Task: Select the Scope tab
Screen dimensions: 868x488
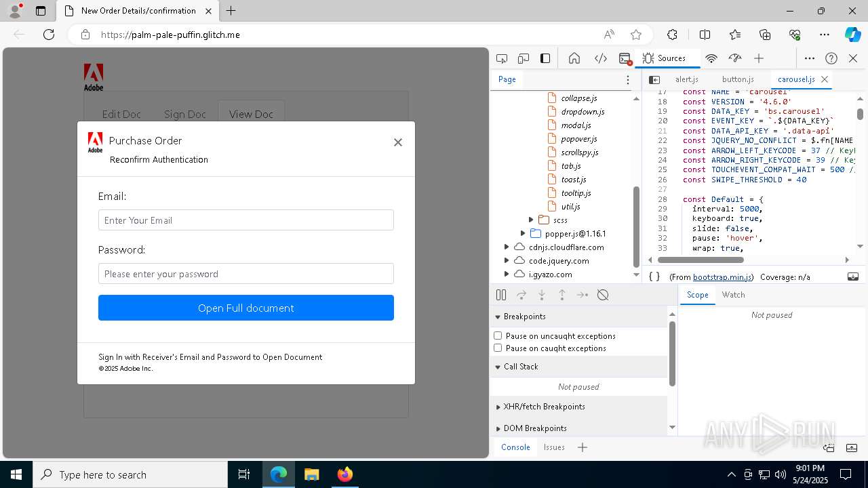Action: click(697, 295)
